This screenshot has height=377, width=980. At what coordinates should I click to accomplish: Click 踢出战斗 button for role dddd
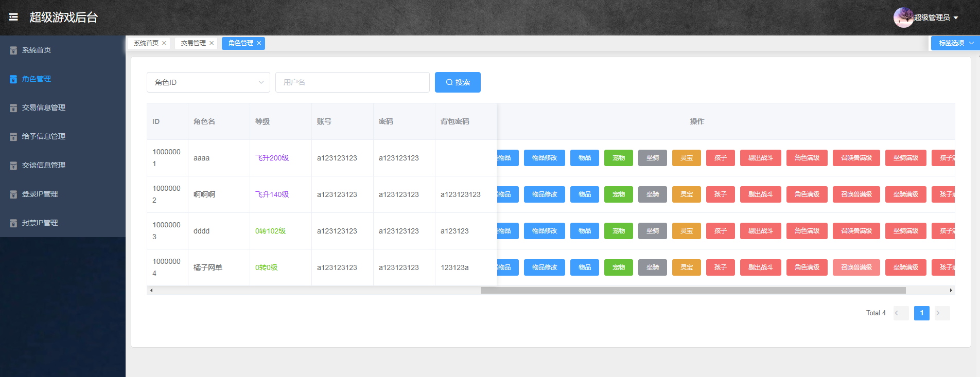760,231
